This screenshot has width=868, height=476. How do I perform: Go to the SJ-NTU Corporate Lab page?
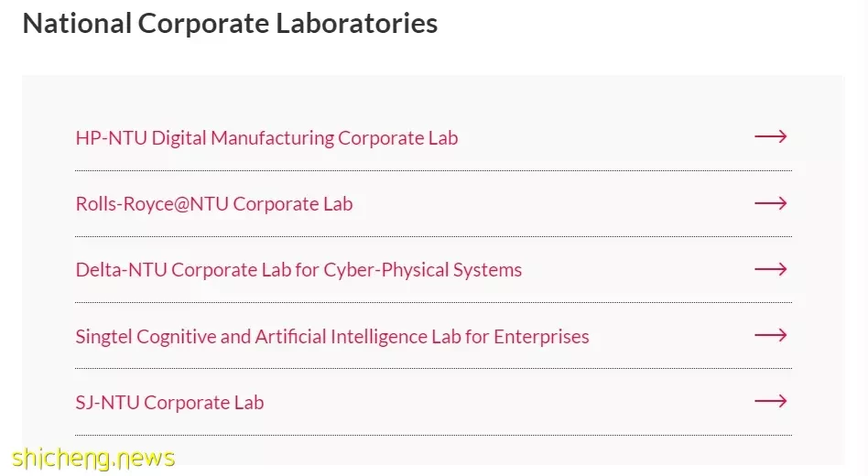click(169, 403)
